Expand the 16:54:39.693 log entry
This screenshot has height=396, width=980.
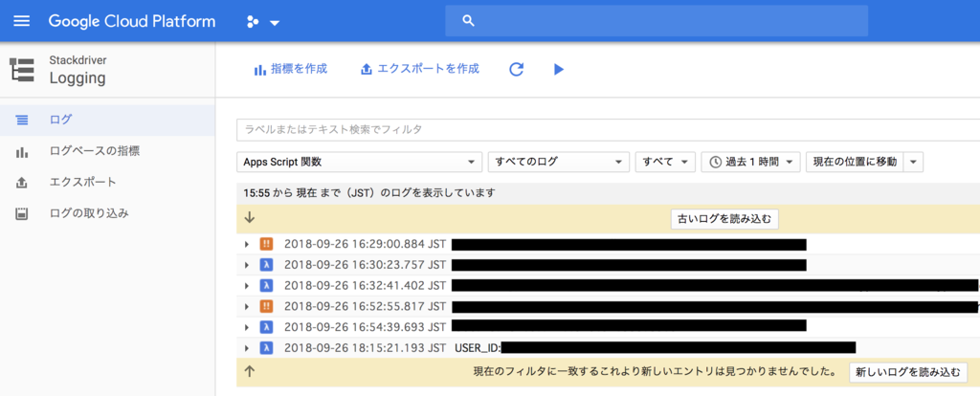pos(248,327)
